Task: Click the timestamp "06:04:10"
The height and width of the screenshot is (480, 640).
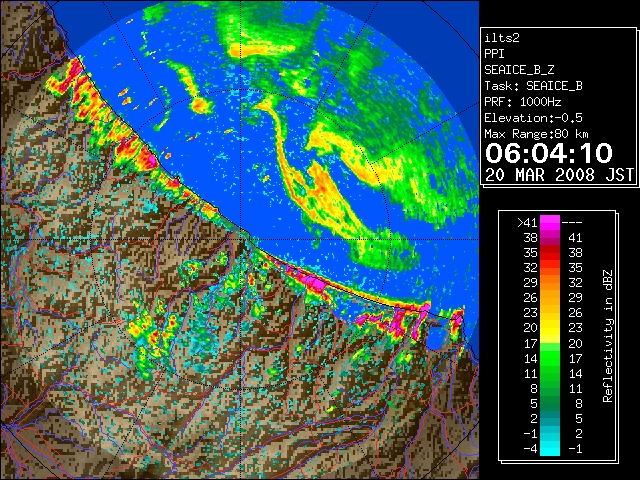Action: (549, 153)
